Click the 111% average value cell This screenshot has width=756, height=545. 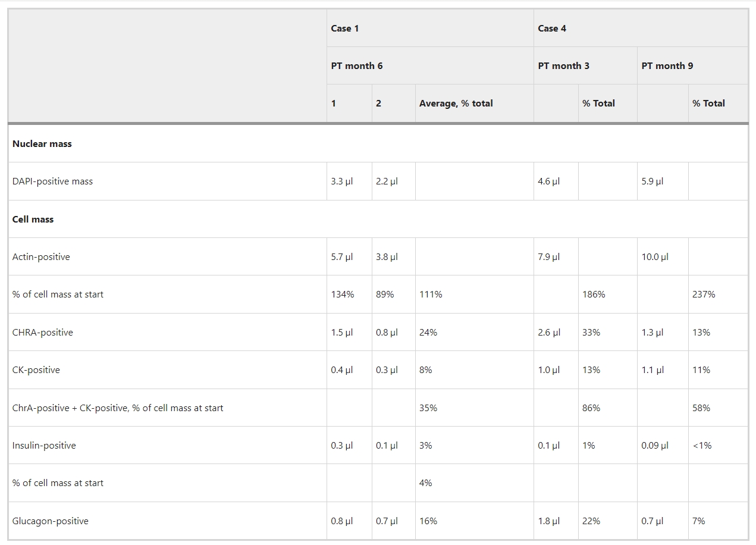431,295
